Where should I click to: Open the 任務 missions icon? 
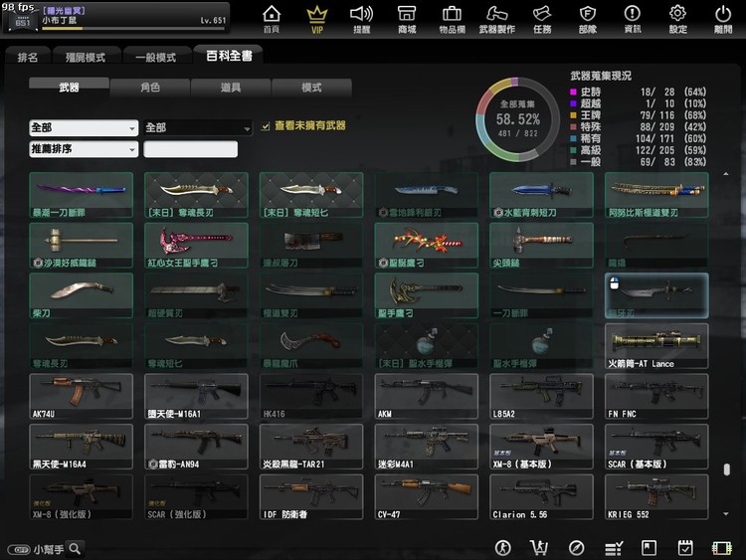point(542,19)
